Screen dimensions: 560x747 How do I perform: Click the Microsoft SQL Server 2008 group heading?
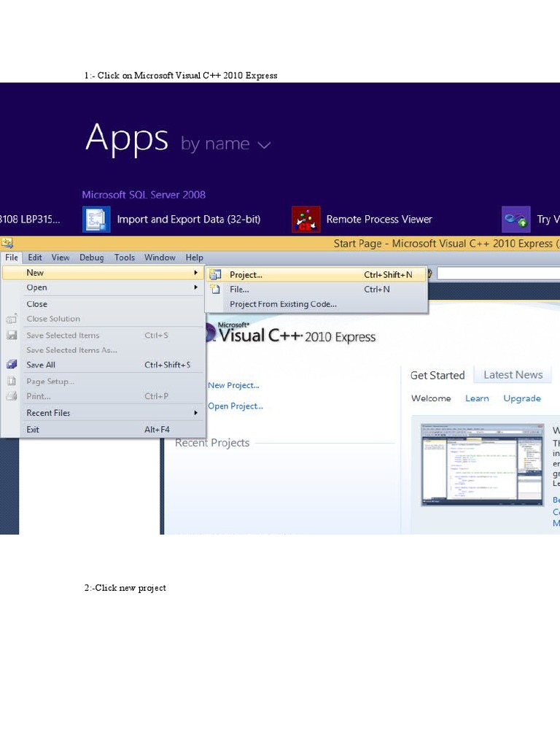tap(144, 194)
